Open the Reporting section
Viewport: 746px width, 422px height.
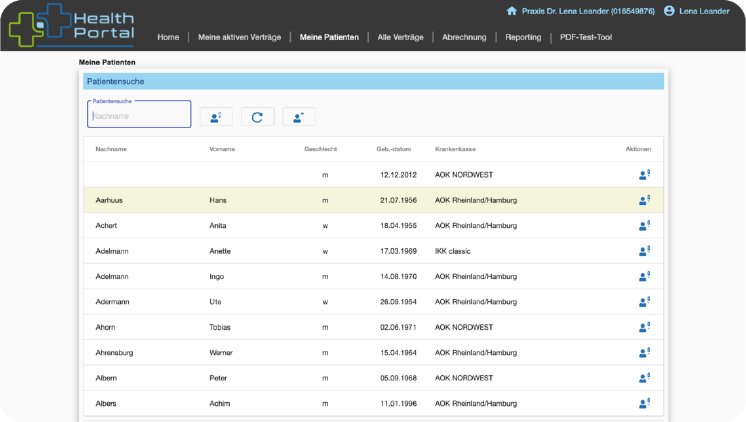pos(523,38)
